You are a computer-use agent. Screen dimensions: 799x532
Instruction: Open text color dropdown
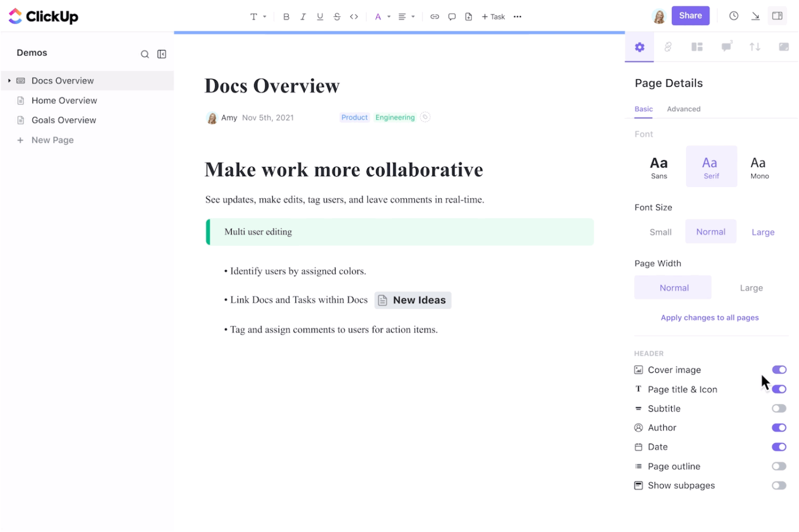[x=382, y=17]
